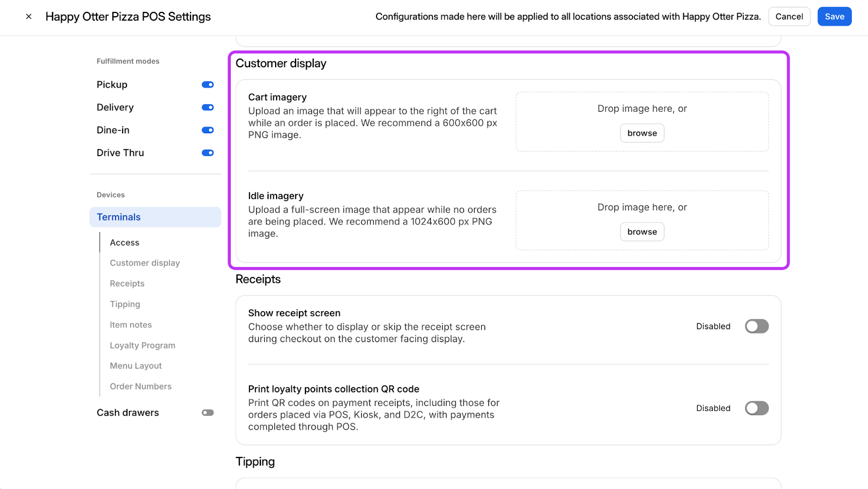Open the Receipts sidebar link
The height and width of the screenshot is (489, 868).
pyautogui.click(x=127, y=284)
